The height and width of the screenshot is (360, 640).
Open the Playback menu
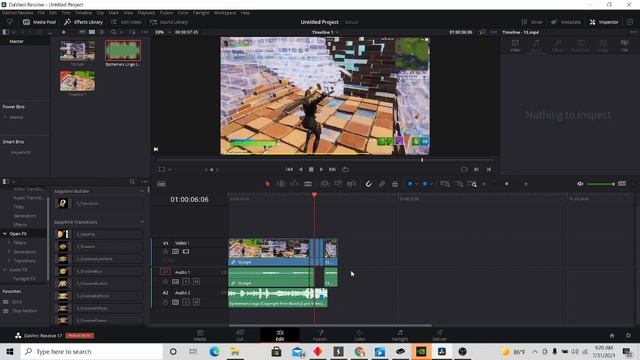click(146, 13)
